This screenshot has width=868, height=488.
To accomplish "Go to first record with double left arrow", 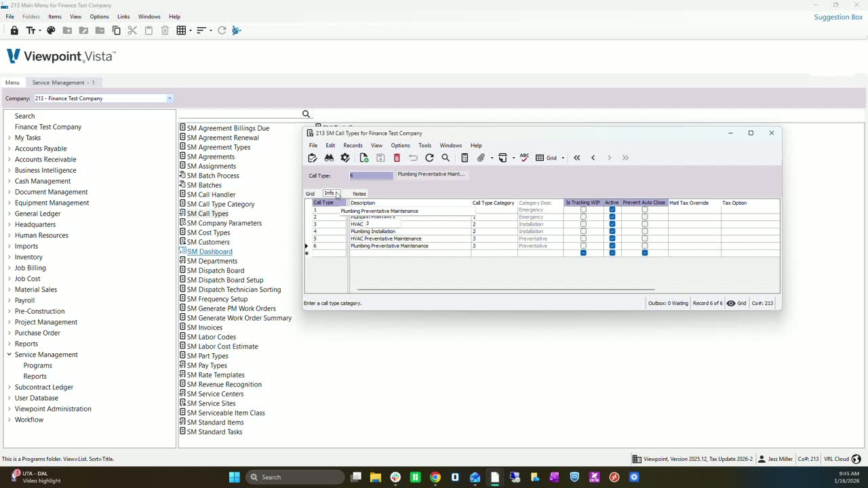I will coord(577,158).
